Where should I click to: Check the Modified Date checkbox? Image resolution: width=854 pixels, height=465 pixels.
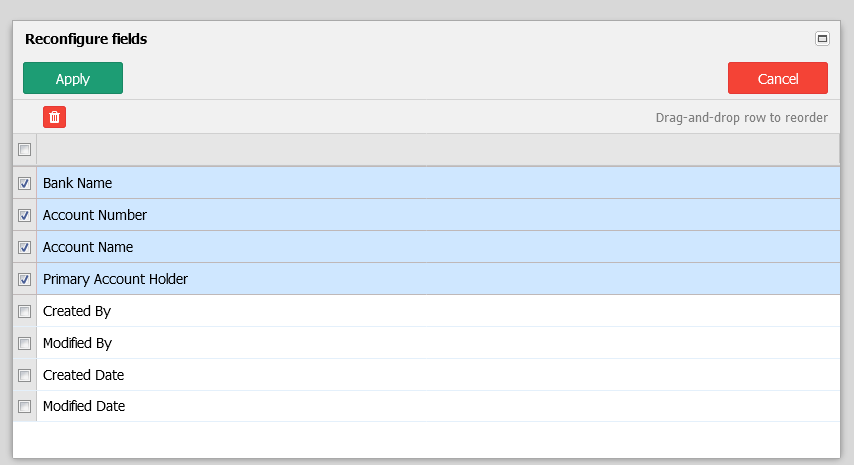pos(25,406)
